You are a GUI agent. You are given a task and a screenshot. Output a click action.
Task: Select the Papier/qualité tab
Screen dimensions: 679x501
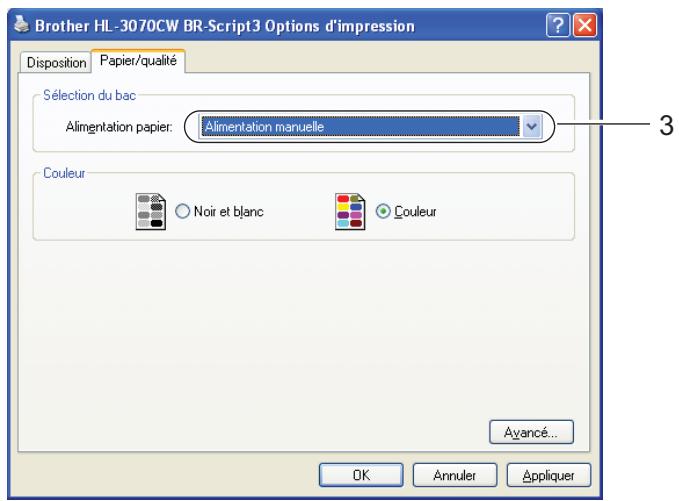point(138,61)
